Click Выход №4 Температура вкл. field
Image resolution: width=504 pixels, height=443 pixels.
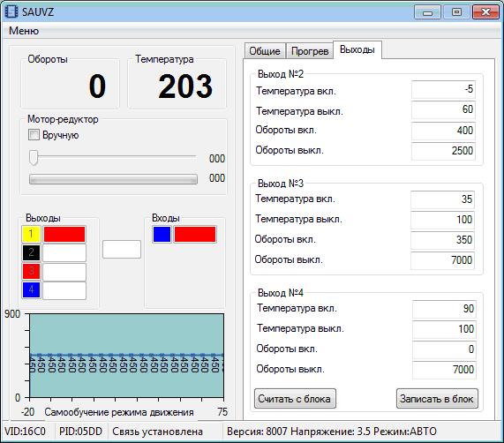click(x=444, y=309)
